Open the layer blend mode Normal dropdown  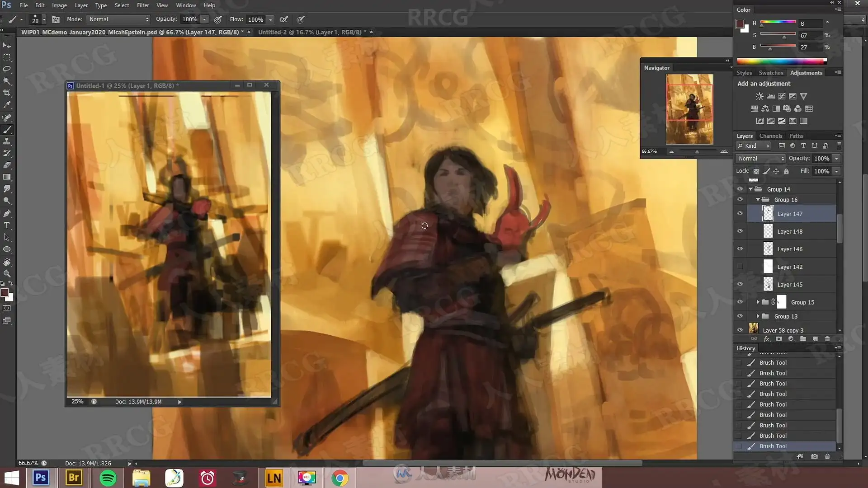(x=761, y=159)
